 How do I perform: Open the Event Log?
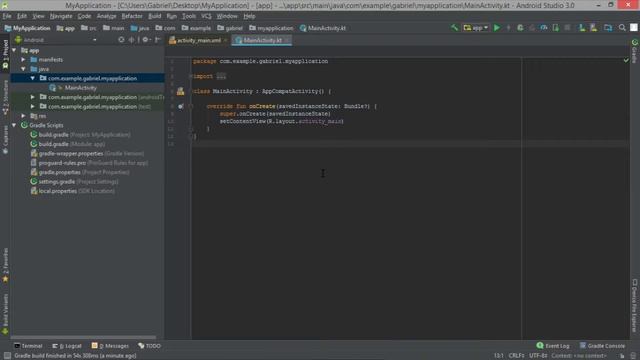[553, 346]
